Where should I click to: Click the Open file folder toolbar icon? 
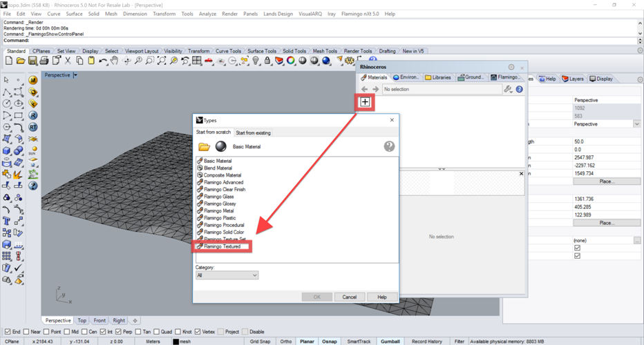[21, 61]
